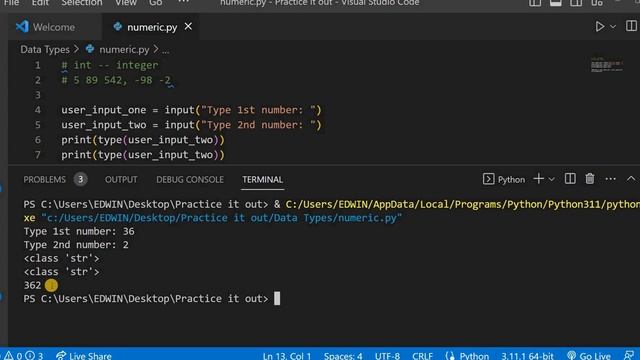The width and height of the screenshot is (640, 360).
Task: Change indentation via Spaces: 4
Action: click(343, 356)
